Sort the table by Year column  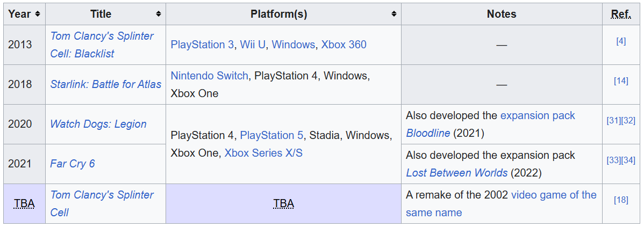coord(37,14)
